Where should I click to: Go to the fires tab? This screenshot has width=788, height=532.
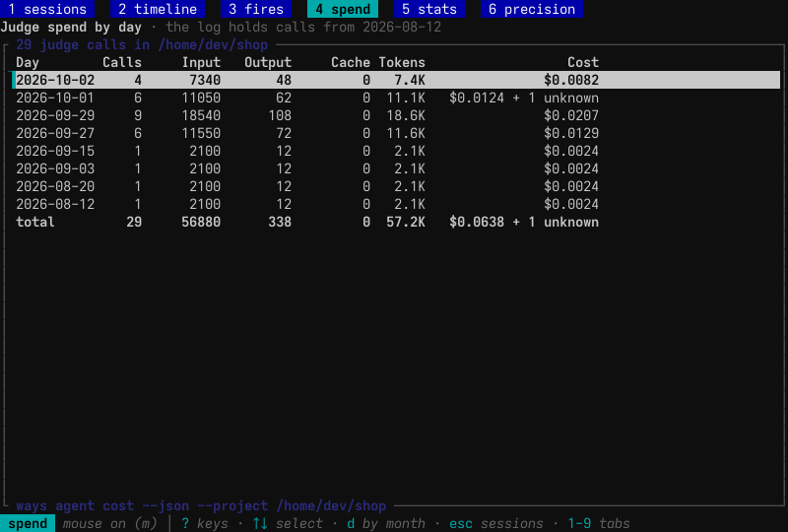[256, 9]
